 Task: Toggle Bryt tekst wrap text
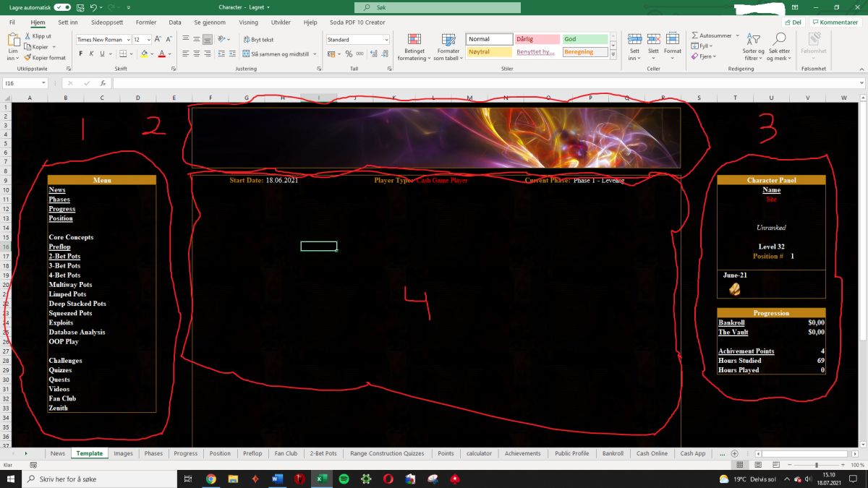258,40
